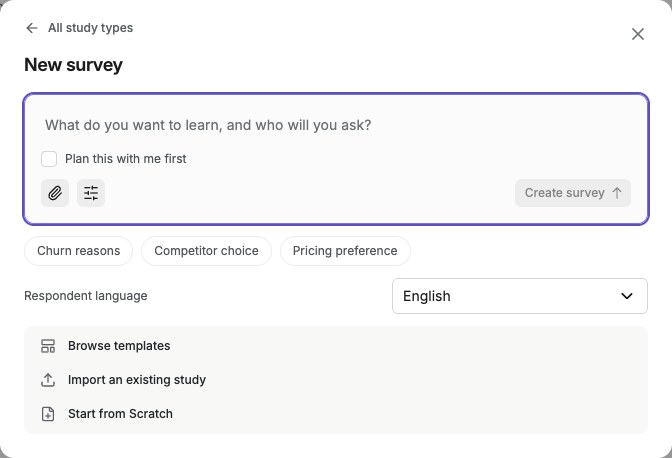The image size is (672, 458).
Task: Select Import an existing study
Action: click(x=336, y=380)
